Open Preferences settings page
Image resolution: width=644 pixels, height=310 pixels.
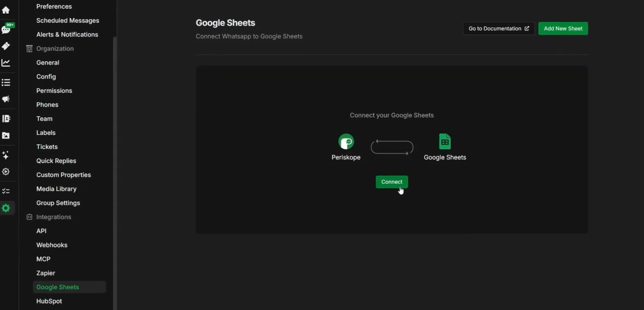pyautogui.click(x=54, y=6)
